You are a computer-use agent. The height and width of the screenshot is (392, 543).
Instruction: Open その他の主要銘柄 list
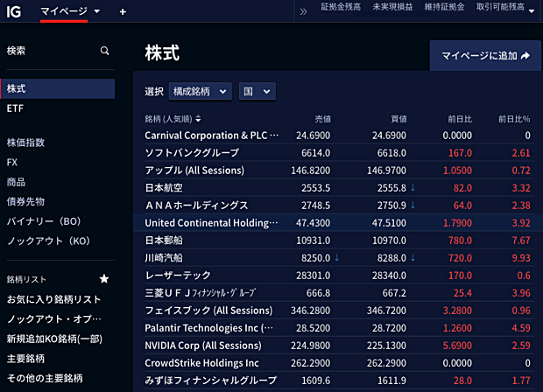click(x=45, y=378)
